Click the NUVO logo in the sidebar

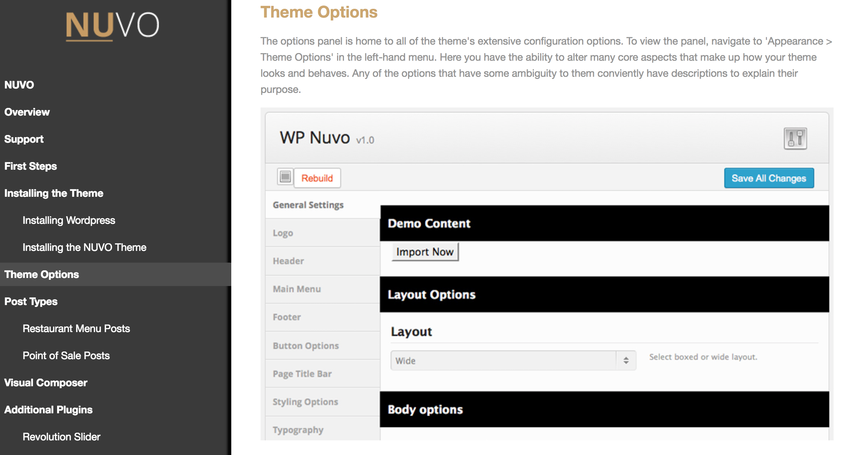pos(112,26)
